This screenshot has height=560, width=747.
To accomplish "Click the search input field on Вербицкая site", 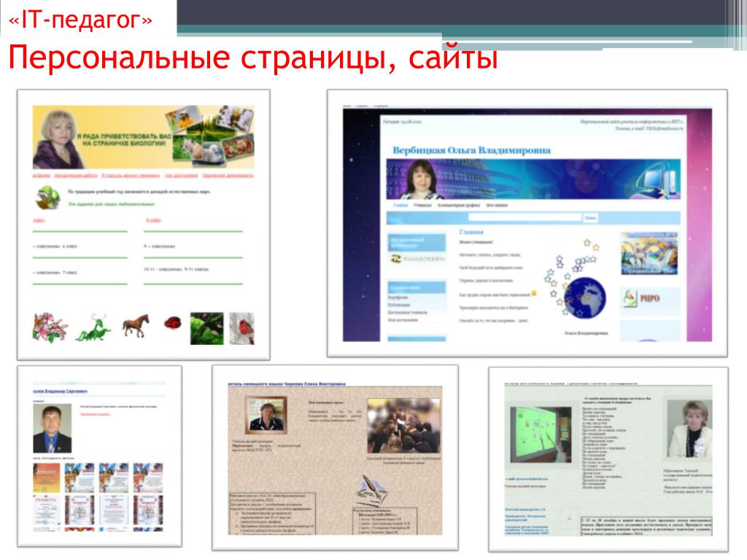I will [x=525, y=217].
